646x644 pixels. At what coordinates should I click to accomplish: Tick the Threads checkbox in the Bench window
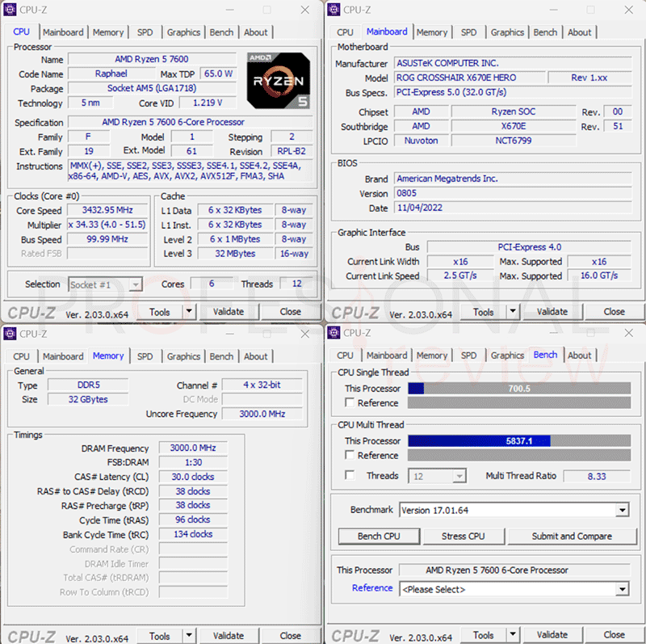point(350,475)
